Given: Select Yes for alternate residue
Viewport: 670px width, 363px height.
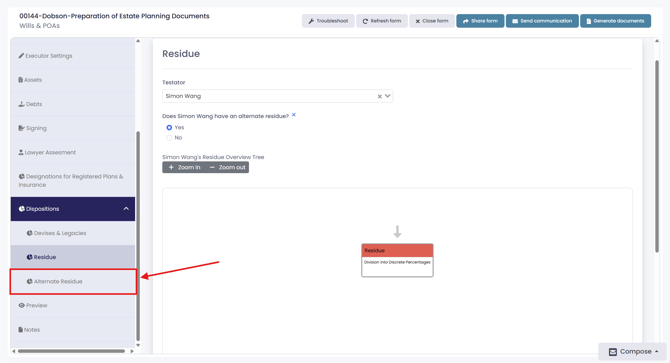Looking at the screenshot, I should pyautogui.click(x=169, y=128).
